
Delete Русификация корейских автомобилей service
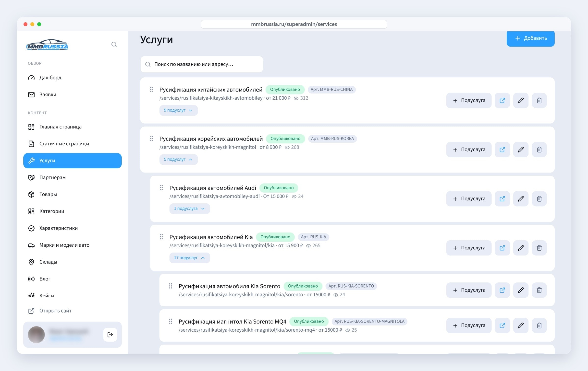pyautogui.click(x=539, y=150)
